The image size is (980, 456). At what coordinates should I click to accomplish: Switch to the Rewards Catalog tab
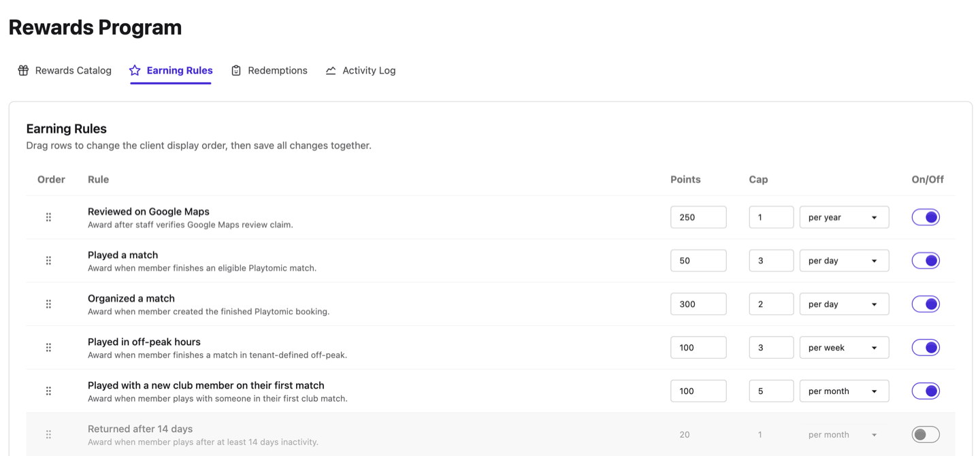click(x=65, y=70)
